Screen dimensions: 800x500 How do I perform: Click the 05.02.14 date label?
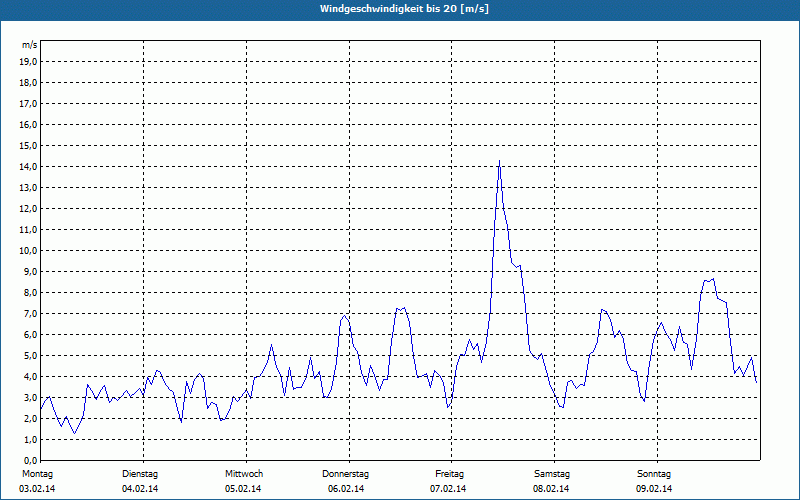tap(243, 489)
